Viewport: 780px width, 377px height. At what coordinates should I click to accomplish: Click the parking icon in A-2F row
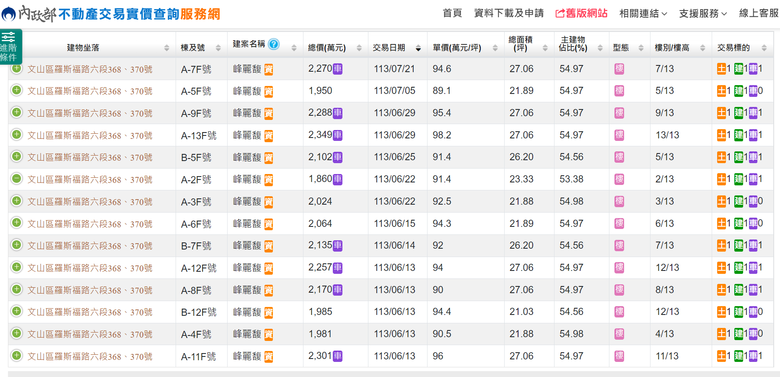tap(337, 179)
